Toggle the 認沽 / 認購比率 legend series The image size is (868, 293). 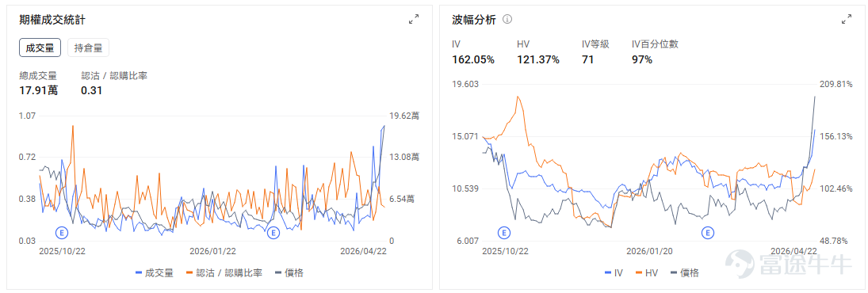tap(224, 272)
